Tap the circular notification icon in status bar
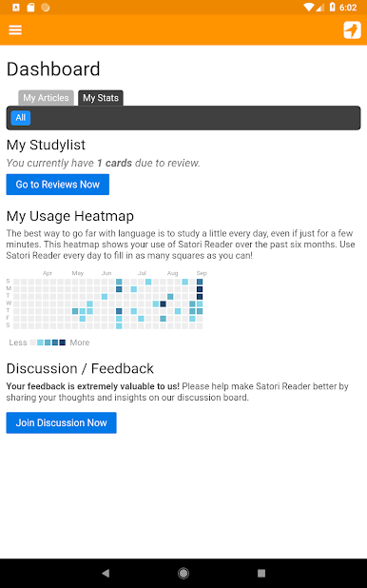The image size is (367, 588). pyautogui.click(x=46, y=7)
